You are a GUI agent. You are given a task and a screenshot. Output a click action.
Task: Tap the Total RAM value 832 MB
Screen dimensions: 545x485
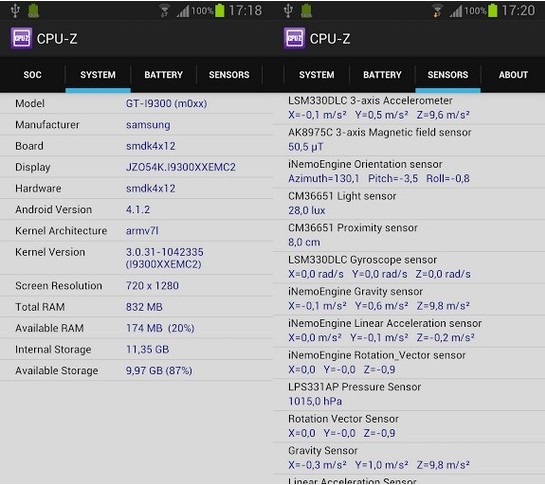point(144,307)
